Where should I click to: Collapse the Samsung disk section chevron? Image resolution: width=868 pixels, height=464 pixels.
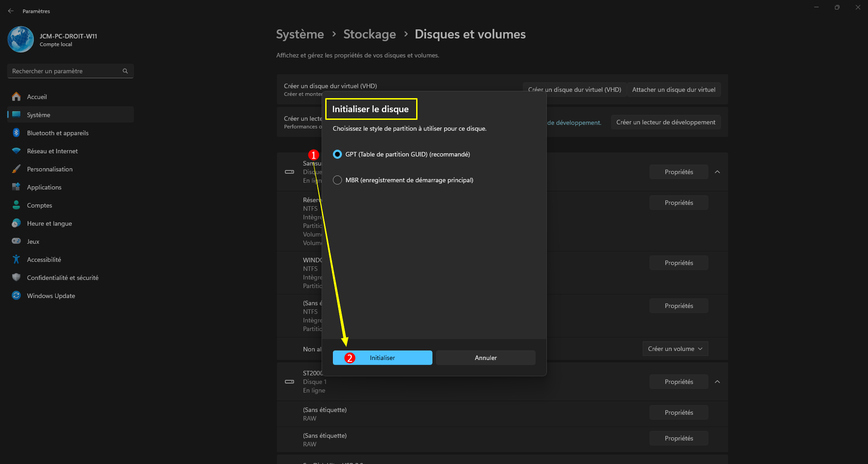717,172
